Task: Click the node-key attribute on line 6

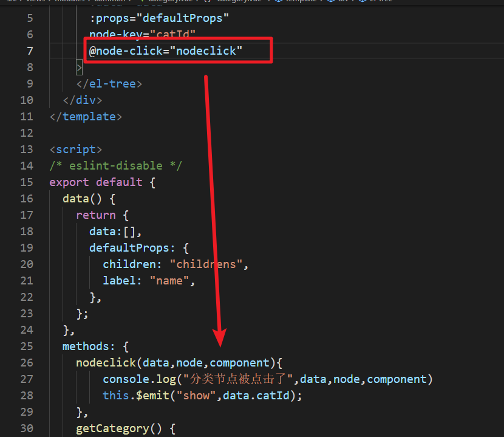Action: [x=142, y=34]
